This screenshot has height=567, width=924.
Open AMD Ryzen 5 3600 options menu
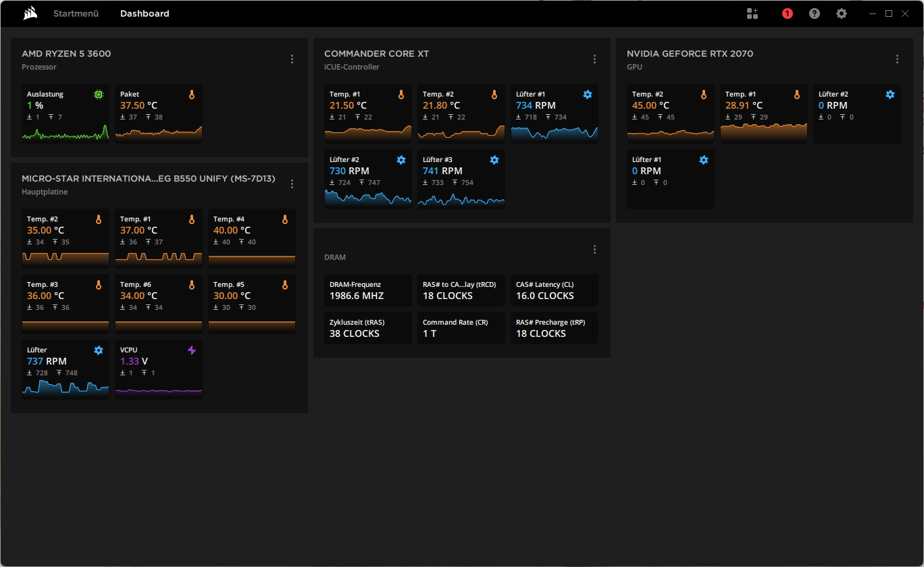tap(292, 59)
